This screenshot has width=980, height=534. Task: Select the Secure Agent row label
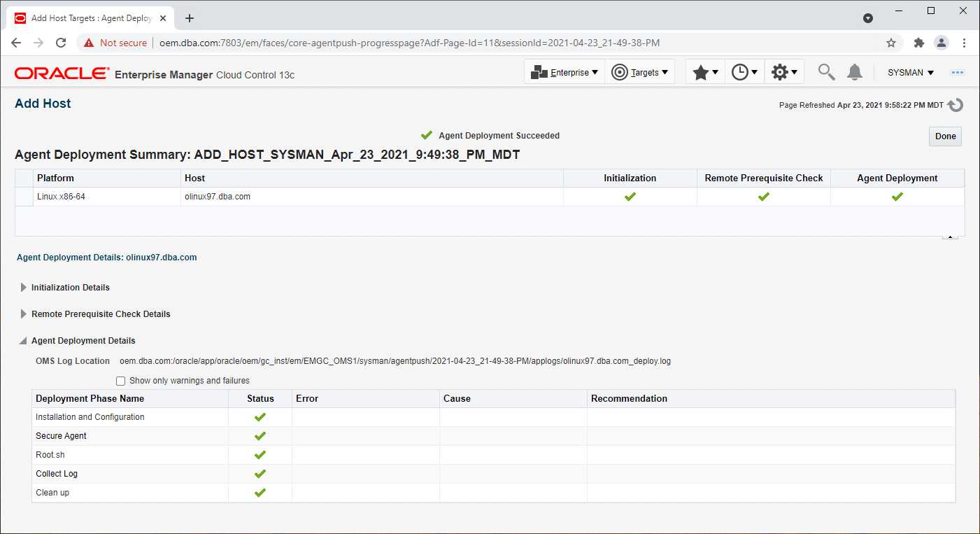(62, 436)
